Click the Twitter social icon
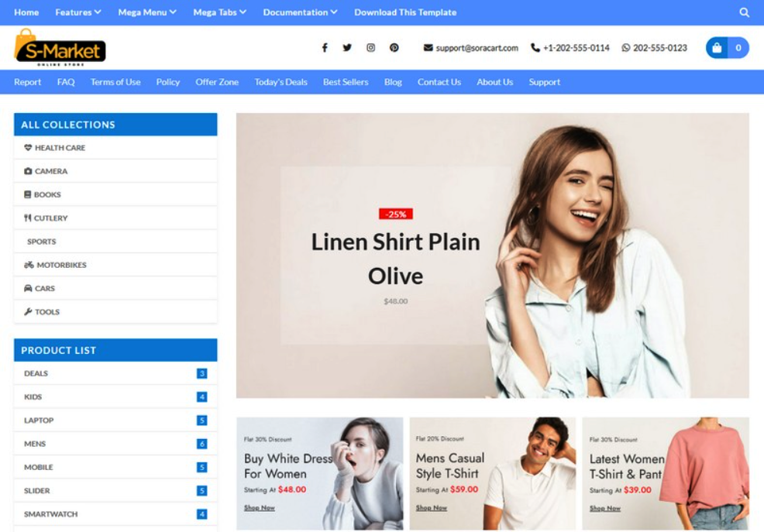This screenshot has height=532, width=764. point(347,48)
